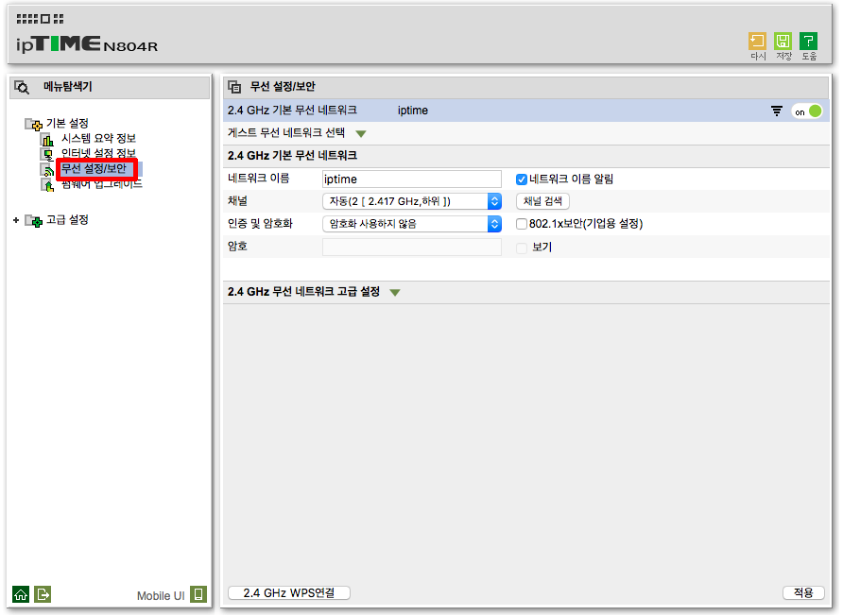This screenshot has width=843, height=616.
Task: Enable the 802.1x보안(기업용 설정) checkbox
Action: [x=521, y=224]
